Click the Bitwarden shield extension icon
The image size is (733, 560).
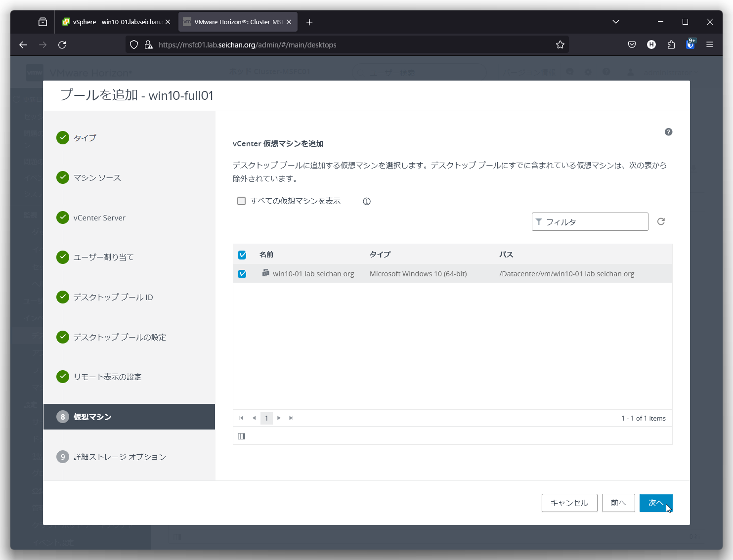tap(690, 44)
